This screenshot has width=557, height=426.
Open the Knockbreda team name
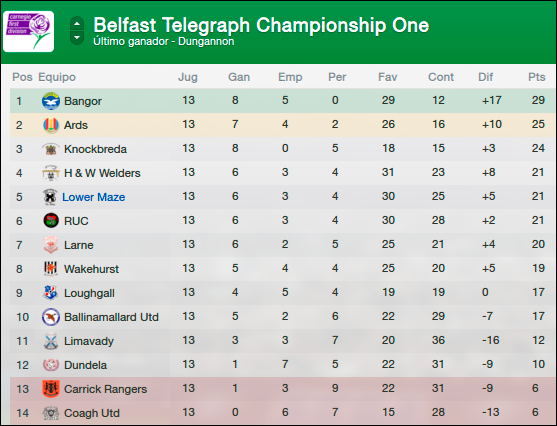point(95,149)
